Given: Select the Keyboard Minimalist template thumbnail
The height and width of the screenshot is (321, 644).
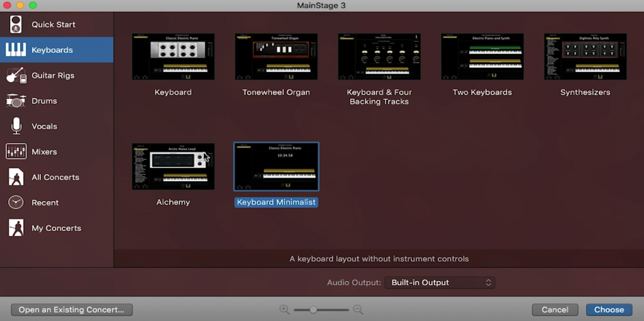Looking at the screenshot, I should pos(276,166).
